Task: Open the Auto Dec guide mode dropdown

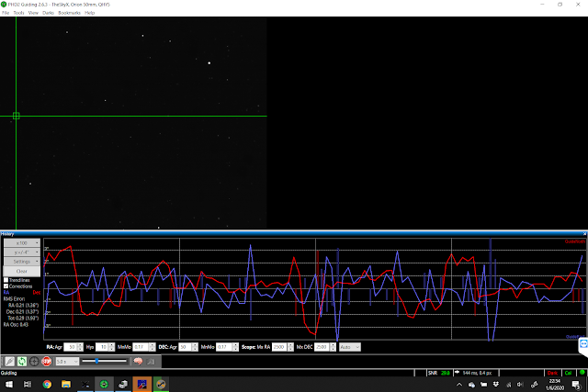Action: [x=350, y=347]
